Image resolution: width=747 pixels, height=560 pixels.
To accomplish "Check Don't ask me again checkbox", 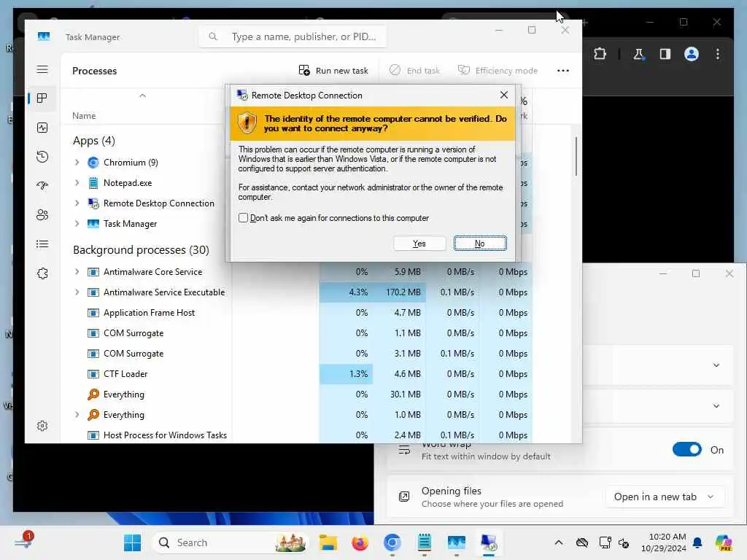I will pyautogui.click(x=243, y=218).
